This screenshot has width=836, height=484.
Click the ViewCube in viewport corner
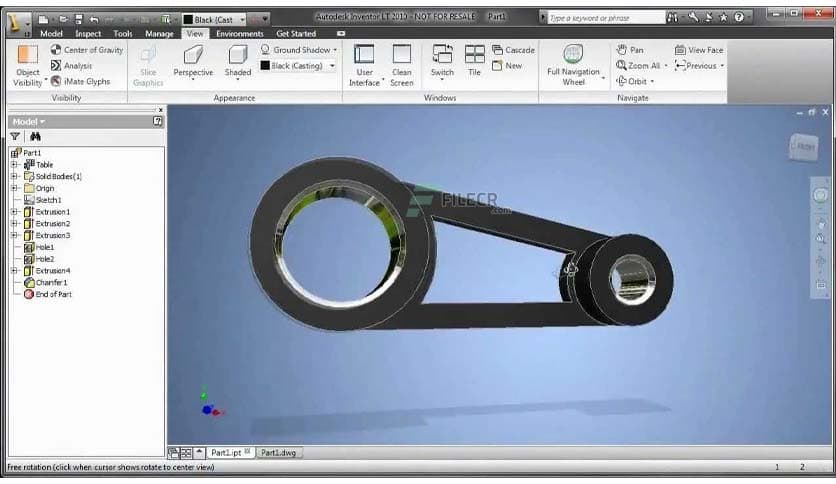tap(803, 146)
